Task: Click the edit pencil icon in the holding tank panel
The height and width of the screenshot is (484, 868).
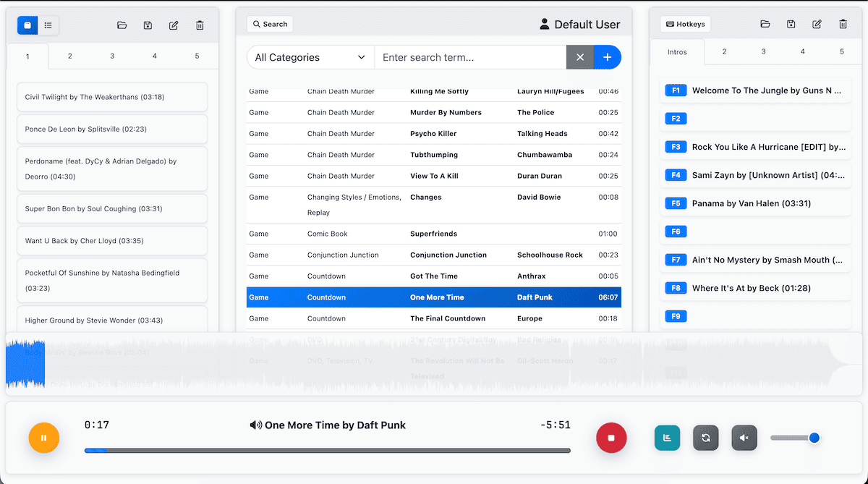Action: click(x=174, y=25)
